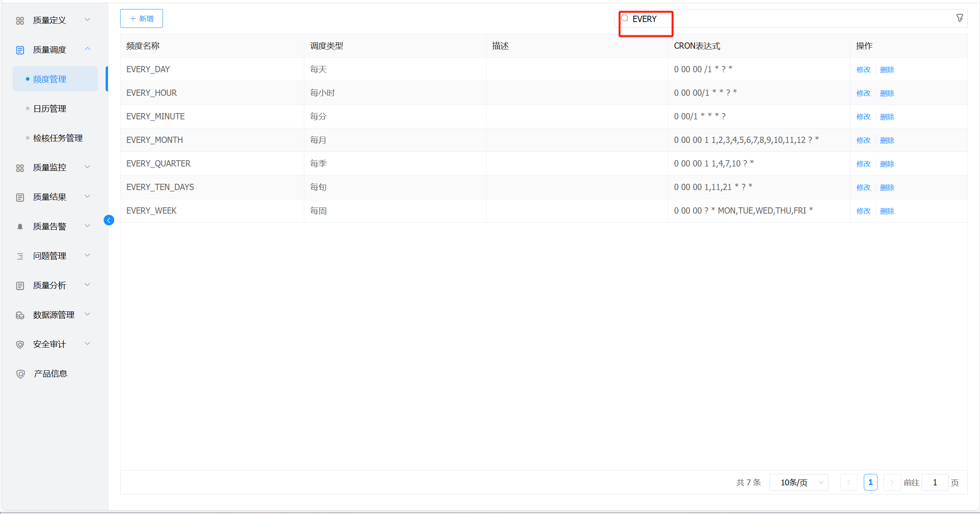This screenshot has width=980, height=514.
Task: Click the 前往 page number input field
Action: (x=935, y=482)
